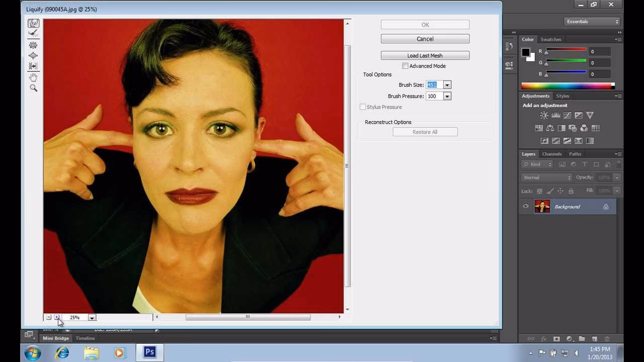Add a Brightness/Contrast adjustment

pyautogui.click(x=544, y=116)
